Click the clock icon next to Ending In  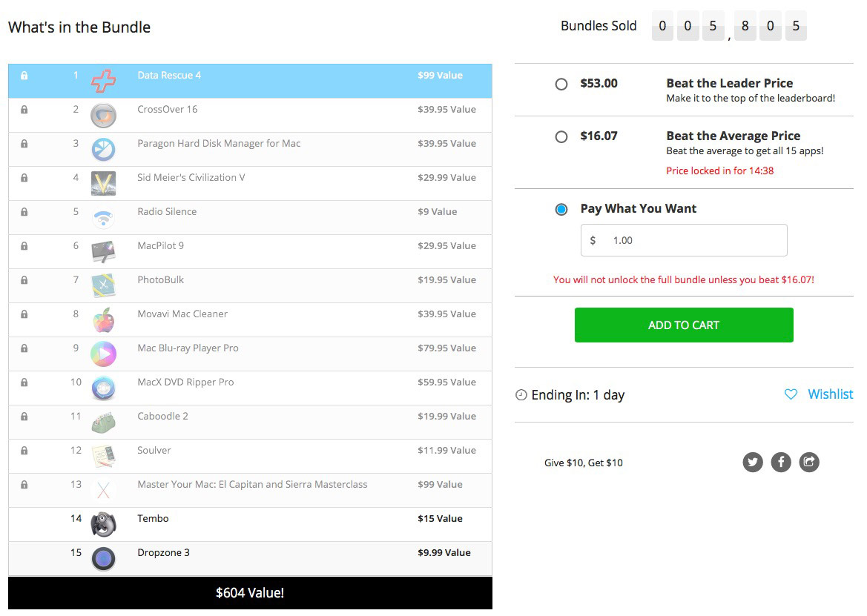tap(521, 395)
